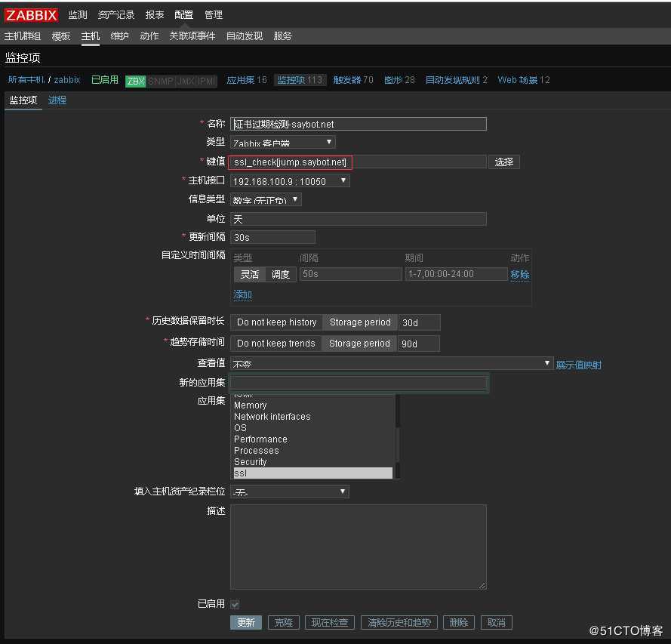Select trends Storage period option
Image resolution: width=671 pixels, height=644 pixels.
pyautogui.click(x=359, y=344)
